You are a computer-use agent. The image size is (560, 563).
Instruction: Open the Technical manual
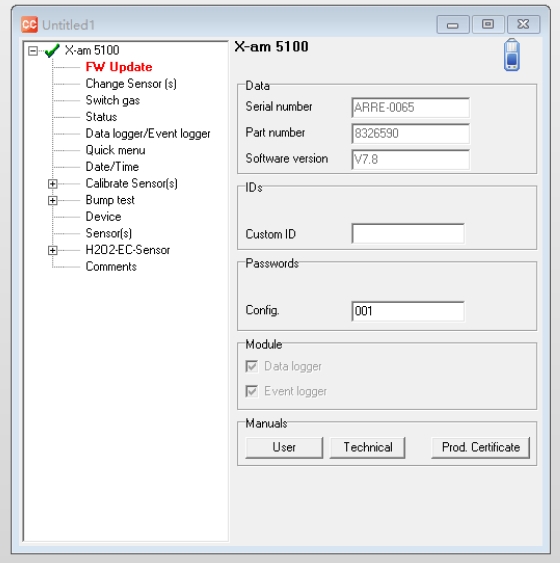[368, 447]
